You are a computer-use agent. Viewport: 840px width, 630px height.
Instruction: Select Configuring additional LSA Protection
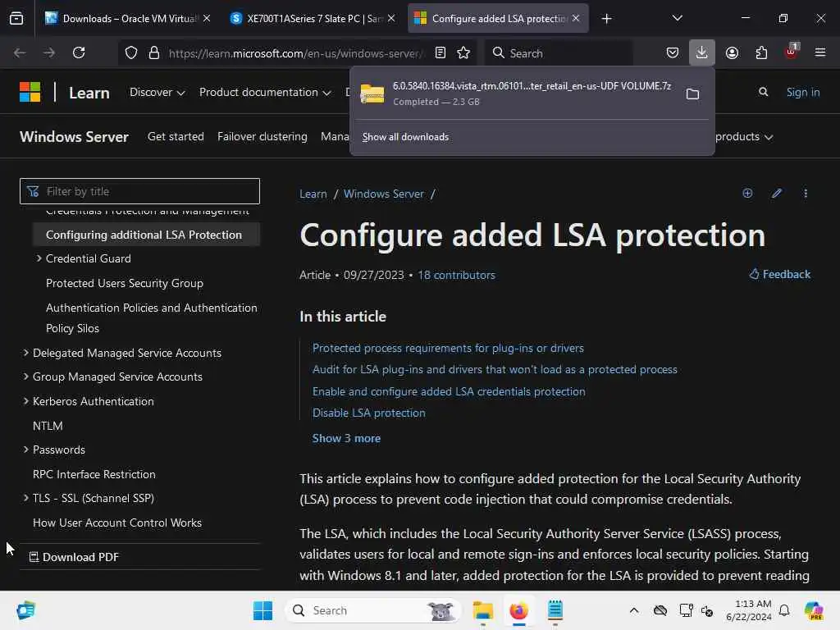[x=146, y=235]
